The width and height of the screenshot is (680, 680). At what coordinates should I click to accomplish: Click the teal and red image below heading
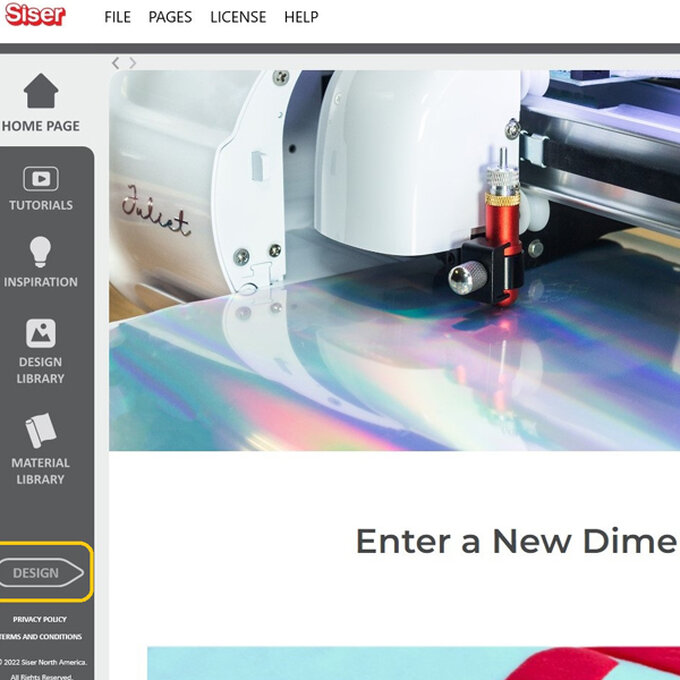click(x=413, y=663)
